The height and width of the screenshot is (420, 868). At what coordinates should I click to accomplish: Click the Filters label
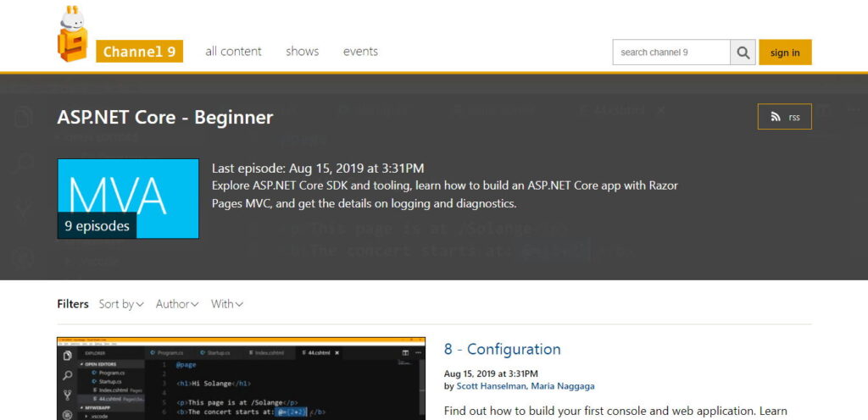73,304
